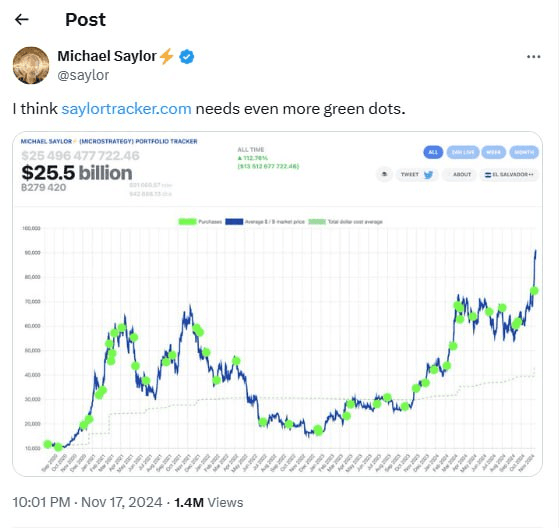This screenshot has width=559, height=528.
Task: Click the Twitter bird icon on TWEET button
Action: (428, 175)
